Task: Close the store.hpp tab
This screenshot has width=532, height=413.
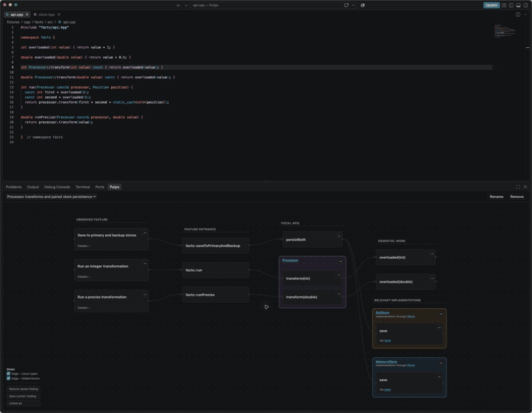Action: click(x=59, y=15)
